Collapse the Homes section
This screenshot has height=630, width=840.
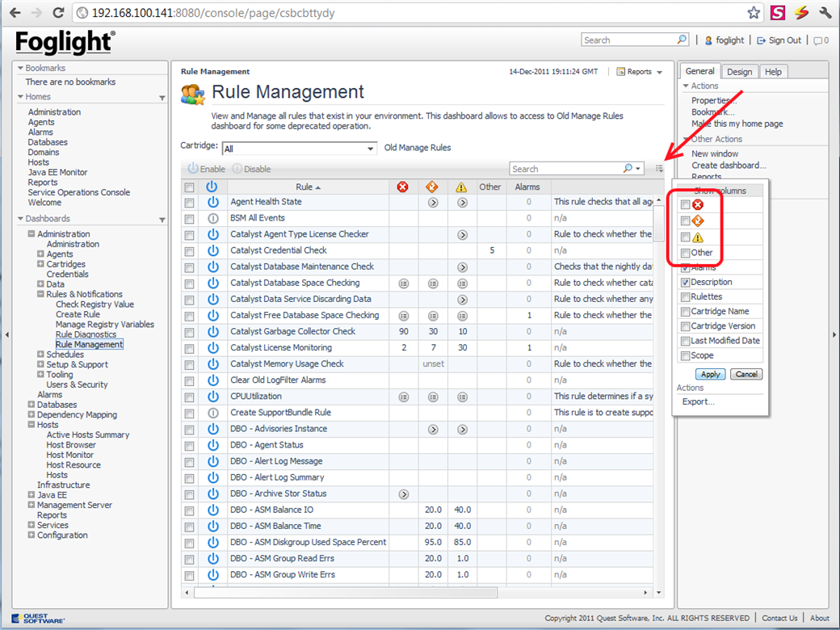(x=20, y=96)
